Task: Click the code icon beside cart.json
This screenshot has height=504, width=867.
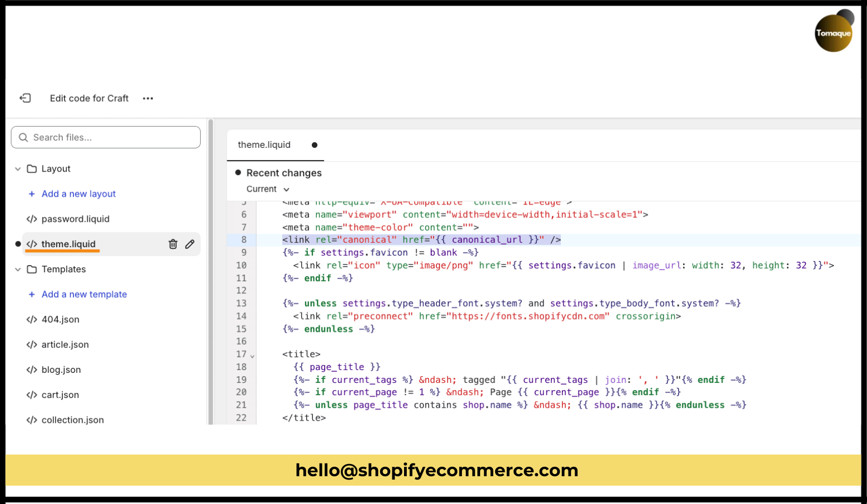Action: [32, 395]
